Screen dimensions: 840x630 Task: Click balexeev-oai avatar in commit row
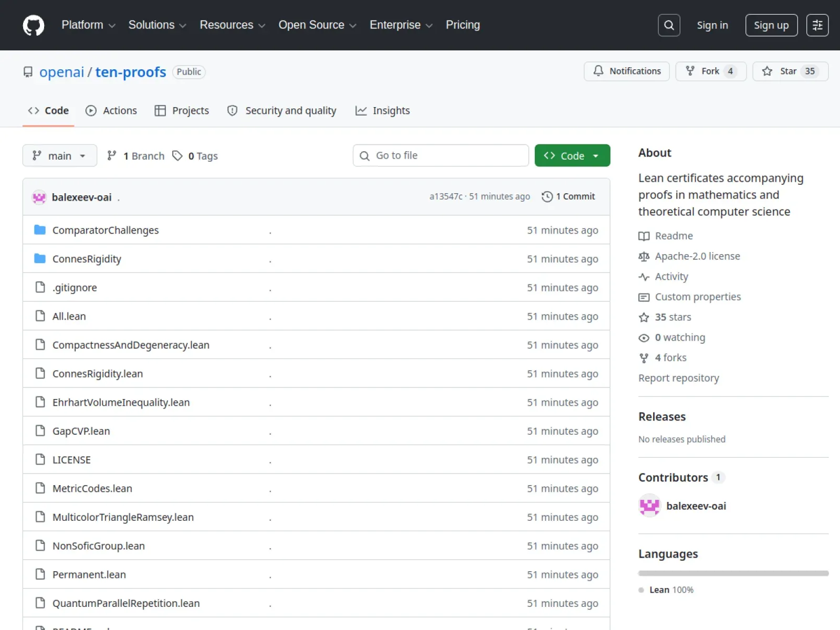pyautogui.click(x=39, y=197)
